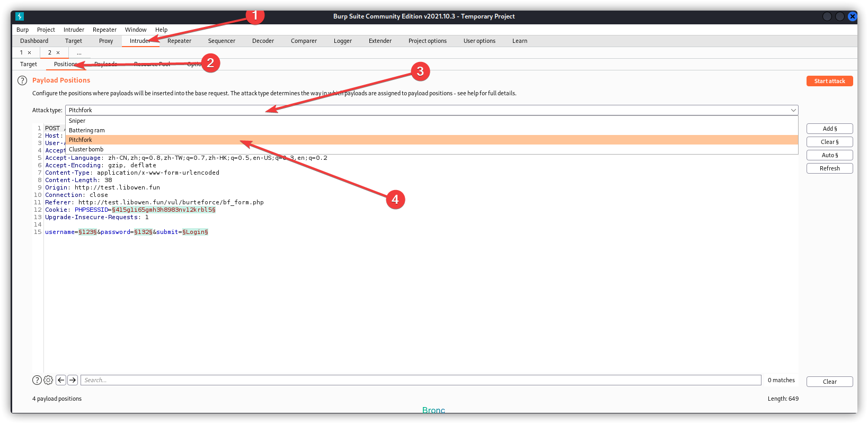
Task: Switch to the Logger tab
Action: point(343,41)
